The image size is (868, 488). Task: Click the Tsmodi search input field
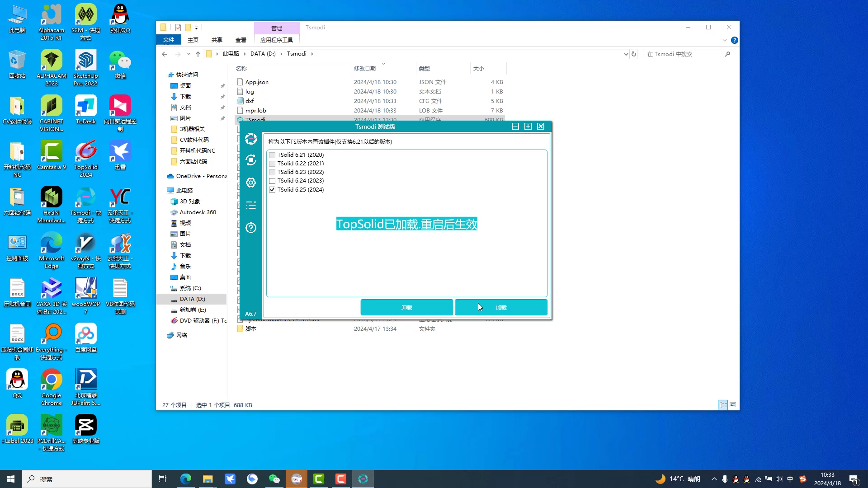(x=683, y=54)
